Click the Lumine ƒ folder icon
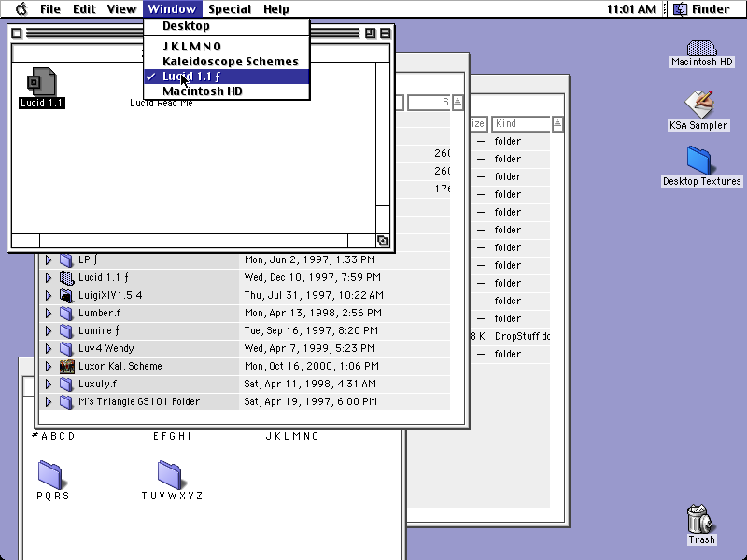The height and width of the screenshot is (560, 747). (x=66, y=331)
